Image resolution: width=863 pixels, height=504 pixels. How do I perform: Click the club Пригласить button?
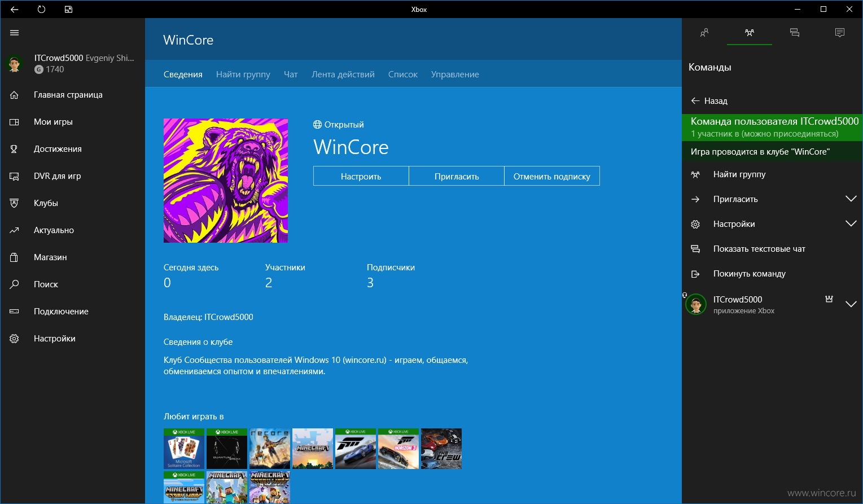(457, 176)
